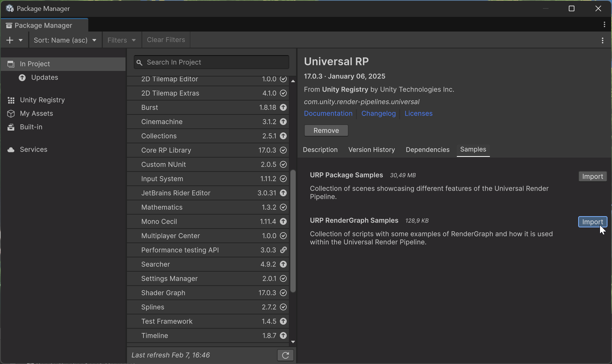Open the Filters dropdown
The width and height of the screenshot is (612, 364).
pos(121,40)
